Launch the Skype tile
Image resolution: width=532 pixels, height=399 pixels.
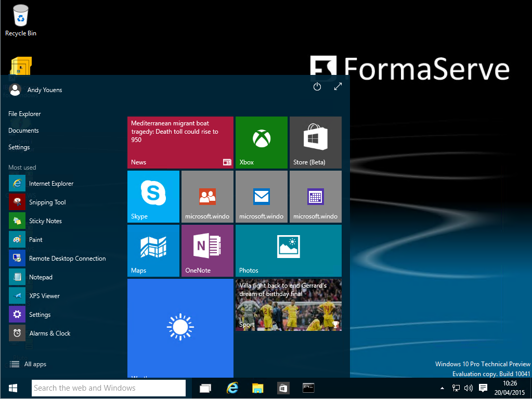153,196
